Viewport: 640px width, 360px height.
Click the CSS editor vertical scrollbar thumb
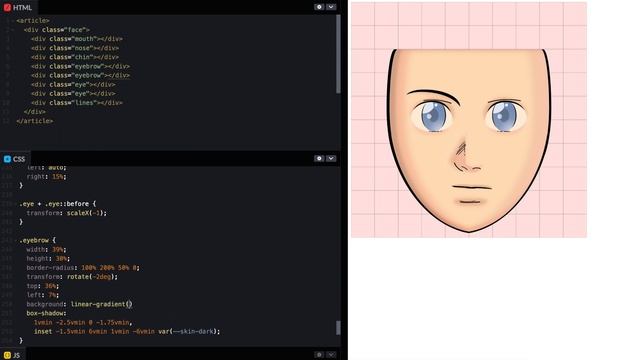point(338,328)
